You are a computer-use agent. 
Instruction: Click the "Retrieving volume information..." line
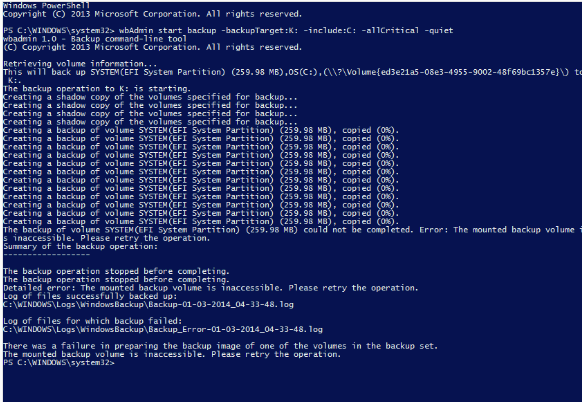[80, 64]
